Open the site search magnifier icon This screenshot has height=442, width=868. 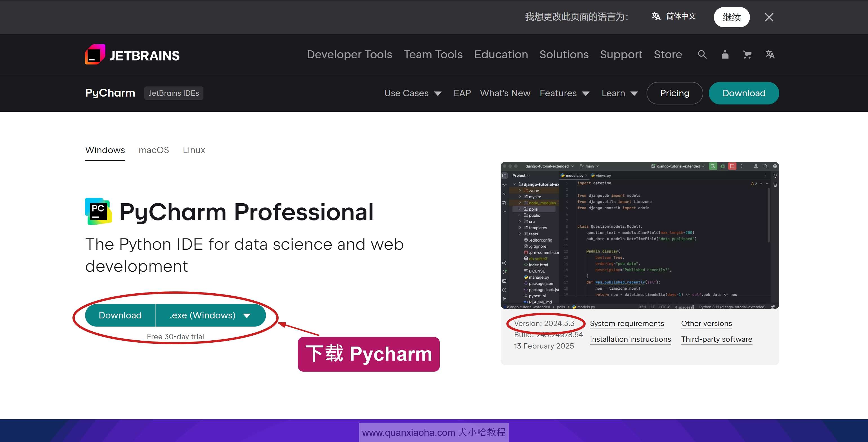coord(702,54)
